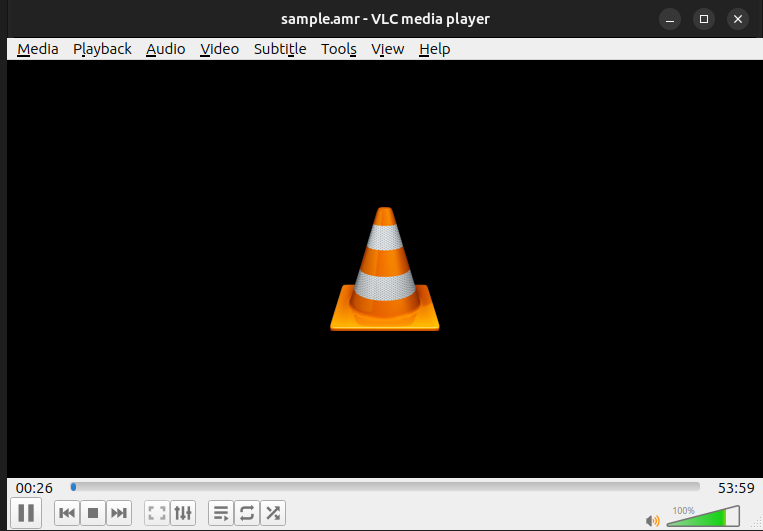763x531 pixels.
Task: Open the Audio menu
Action: click(165, 49)
